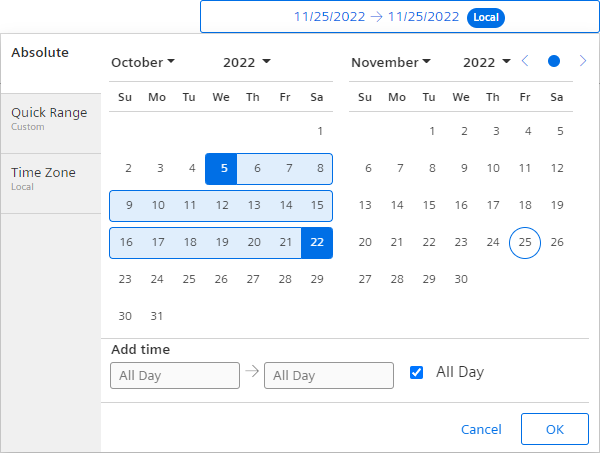This screenshot has width=600, height=453.
Task: Pick November 12
Action: [x=557, y=168]
